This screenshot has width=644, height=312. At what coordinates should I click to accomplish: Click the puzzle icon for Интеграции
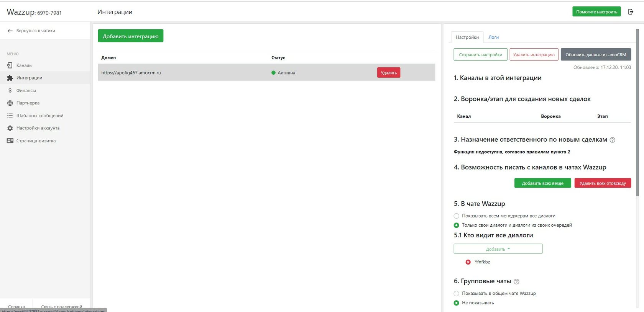(10, 78)
